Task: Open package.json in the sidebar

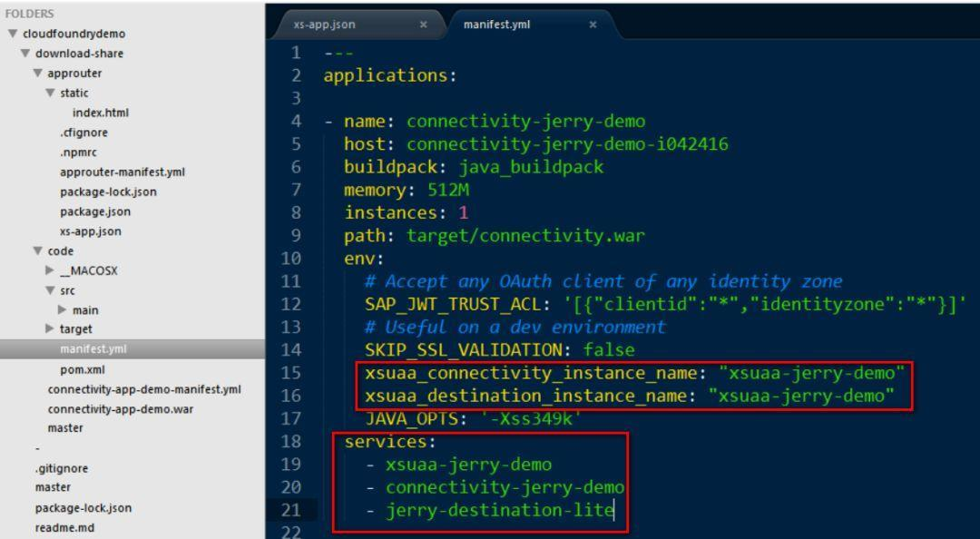Action: (x=95, y=211)
